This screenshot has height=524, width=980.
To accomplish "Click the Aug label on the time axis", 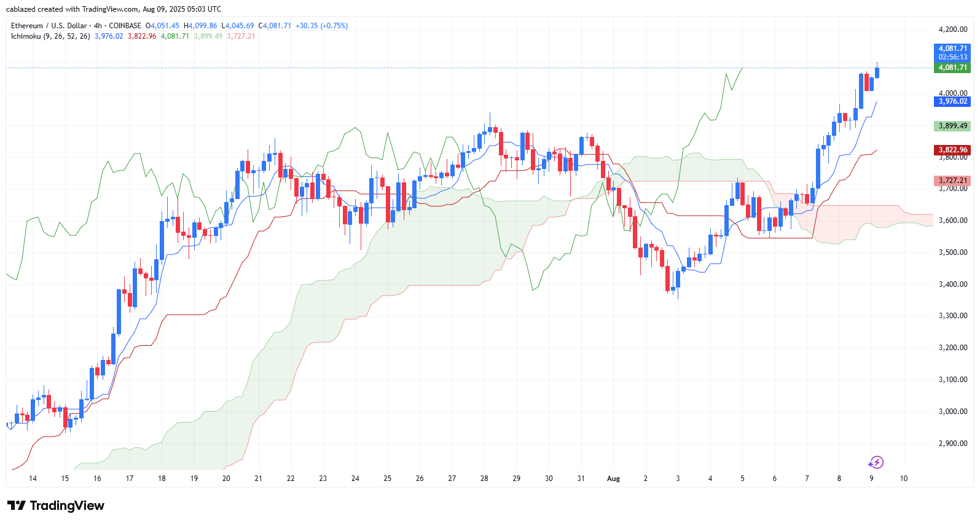I will 613,479.
